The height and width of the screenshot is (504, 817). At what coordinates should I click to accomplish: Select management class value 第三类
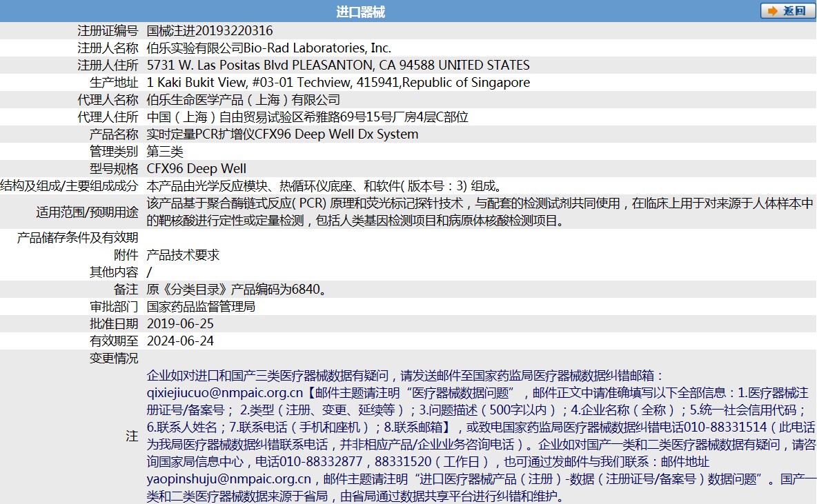tap(165, 152)
